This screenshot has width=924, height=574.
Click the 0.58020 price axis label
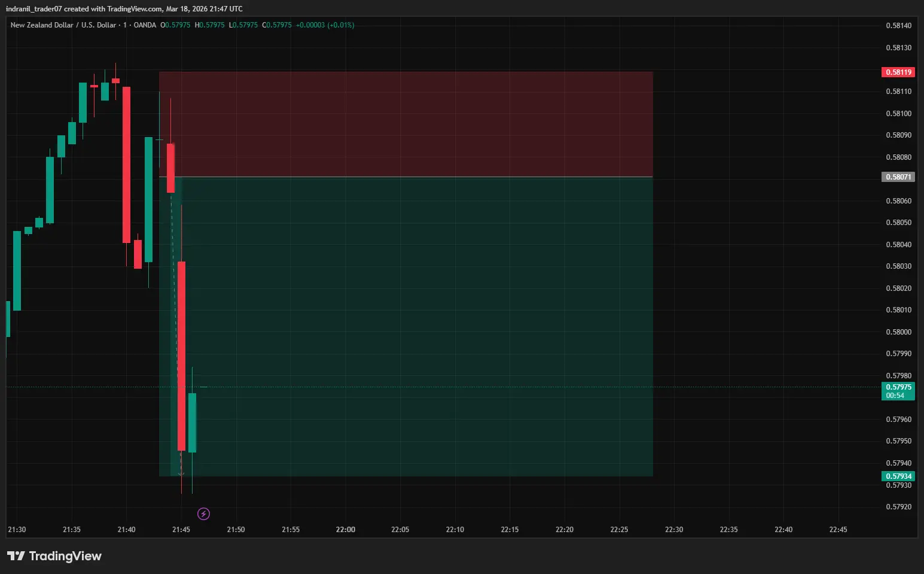898,288
